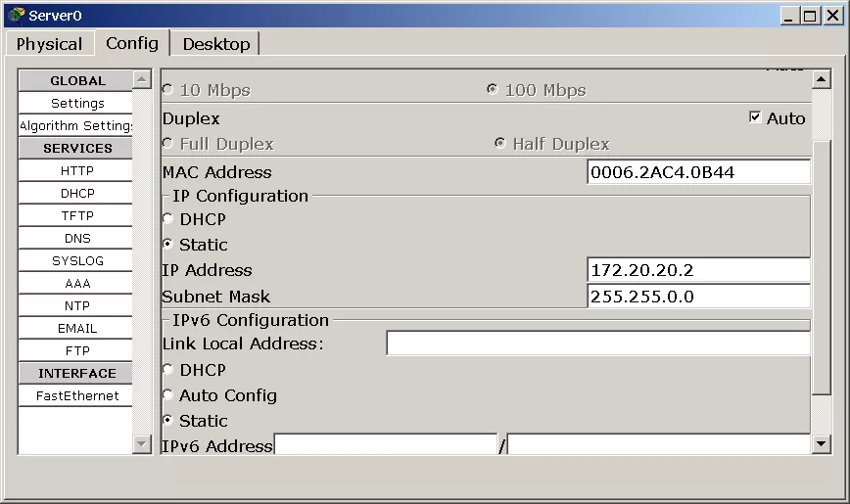850x504 pixels.
Task: Switch to the Config tab
Action: pos(132,43)
